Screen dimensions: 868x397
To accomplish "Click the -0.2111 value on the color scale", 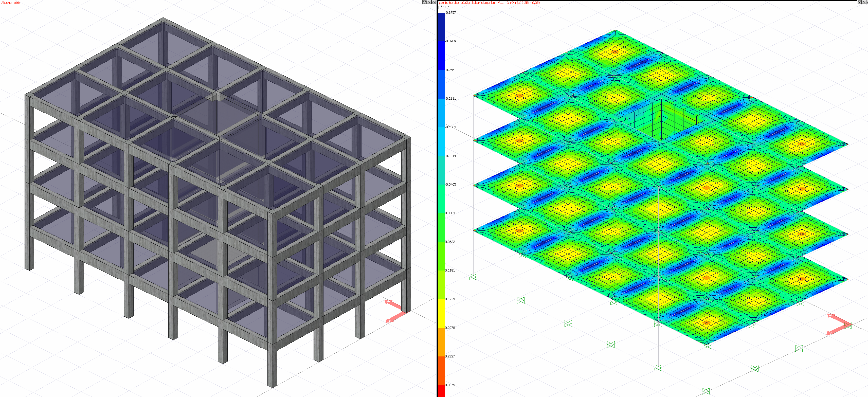I will [x=450, y=98].
